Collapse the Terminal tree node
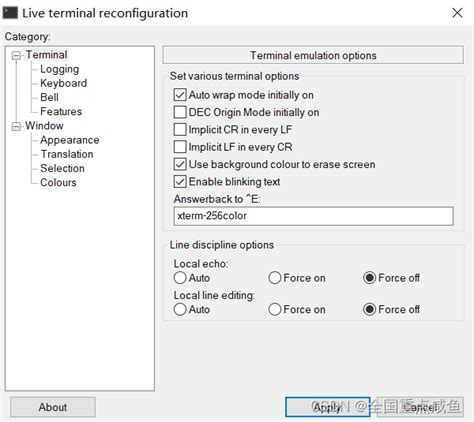Image resolution: width=474 pixels, height=422 pixels. tap(16, 55)
